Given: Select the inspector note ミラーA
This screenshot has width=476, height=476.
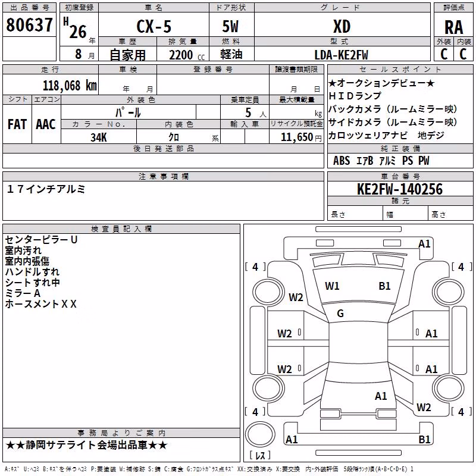Looking at the screenshot, I should [23, 293].
